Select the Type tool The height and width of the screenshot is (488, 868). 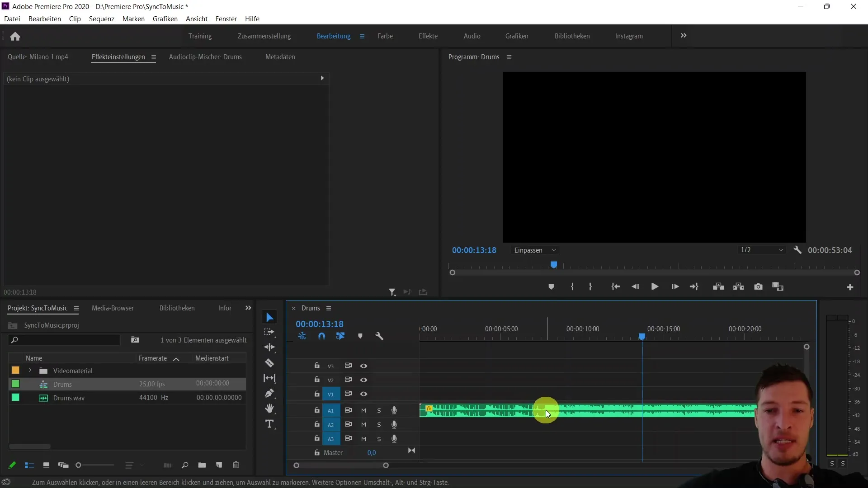pos(269,424)
